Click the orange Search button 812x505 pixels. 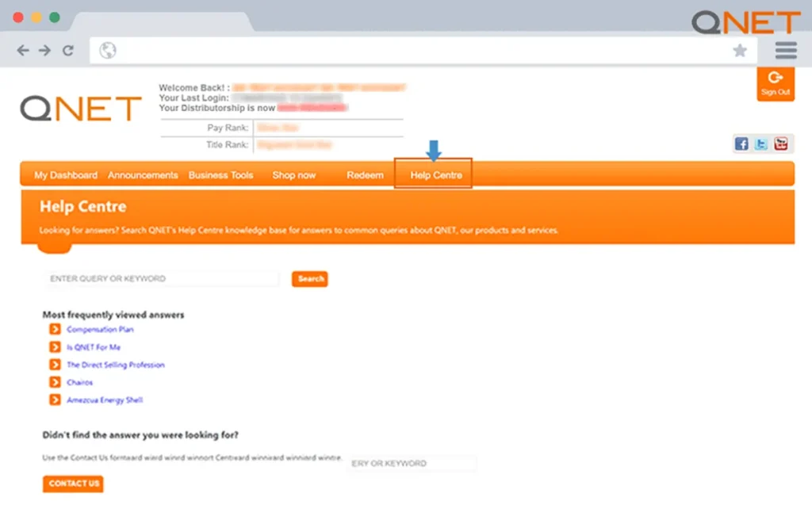(310, 278)
